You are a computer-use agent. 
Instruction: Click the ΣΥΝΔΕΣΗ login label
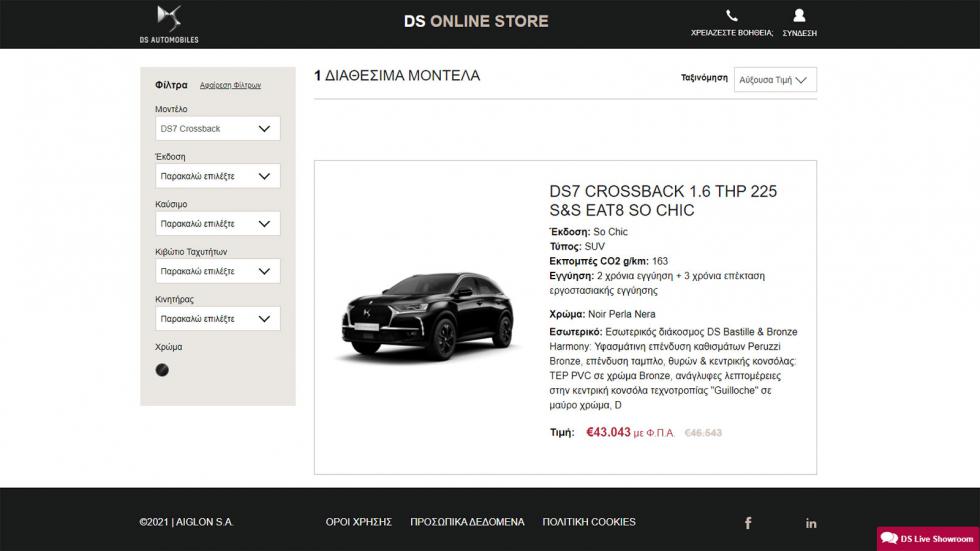click(x=799, y=33)
